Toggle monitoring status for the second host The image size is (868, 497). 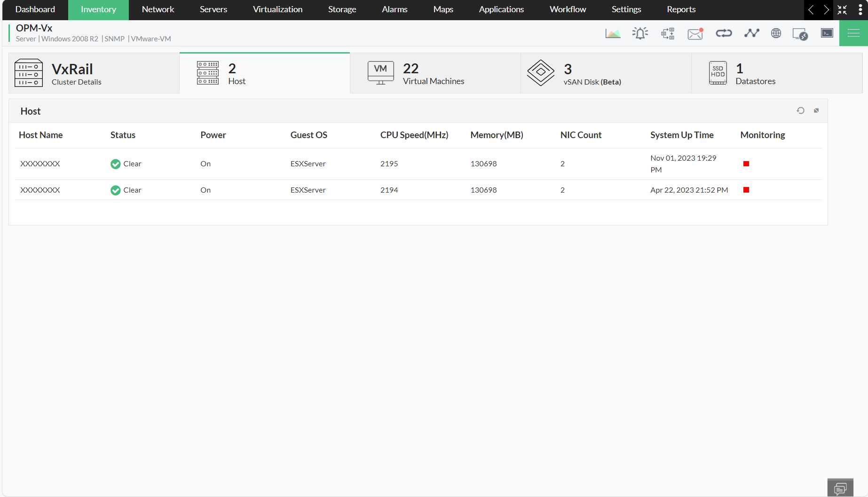coord(746,190)
